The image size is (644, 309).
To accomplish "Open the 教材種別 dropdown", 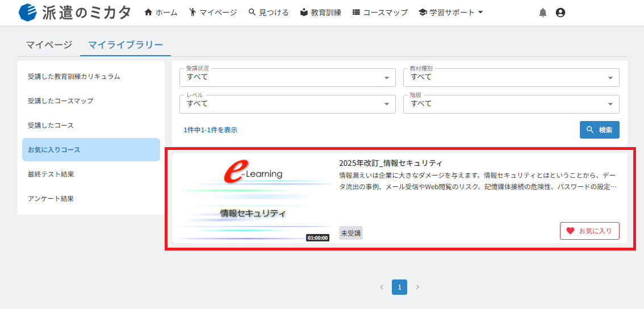I will click(511, 77).
